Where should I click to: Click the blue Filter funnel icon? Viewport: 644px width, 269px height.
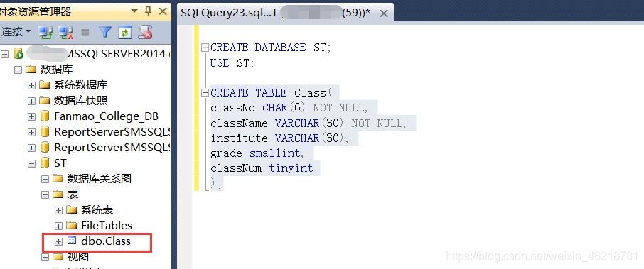point(105,32)
